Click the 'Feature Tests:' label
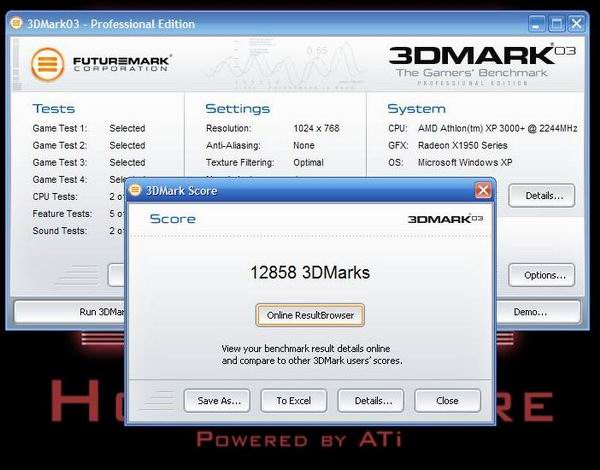This screenshot has height=470, width=600. [x=62, y=214]
